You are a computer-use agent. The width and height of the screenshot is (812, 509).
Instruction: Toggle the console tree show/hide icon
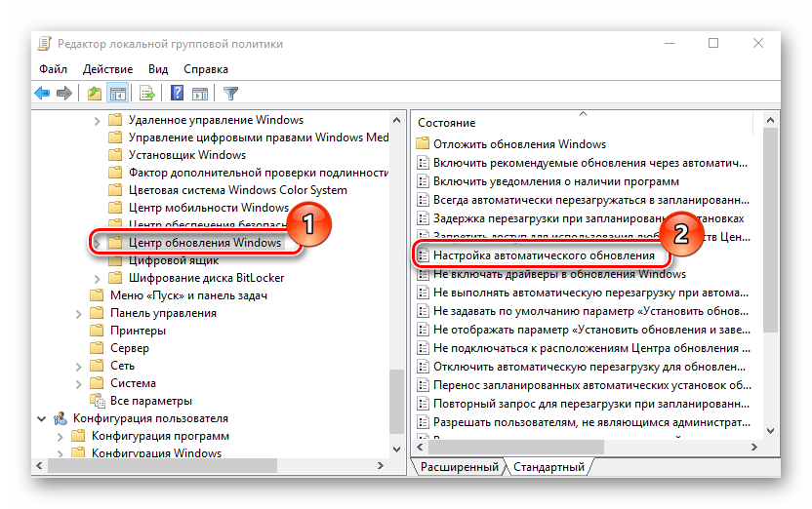coord(117,94)
